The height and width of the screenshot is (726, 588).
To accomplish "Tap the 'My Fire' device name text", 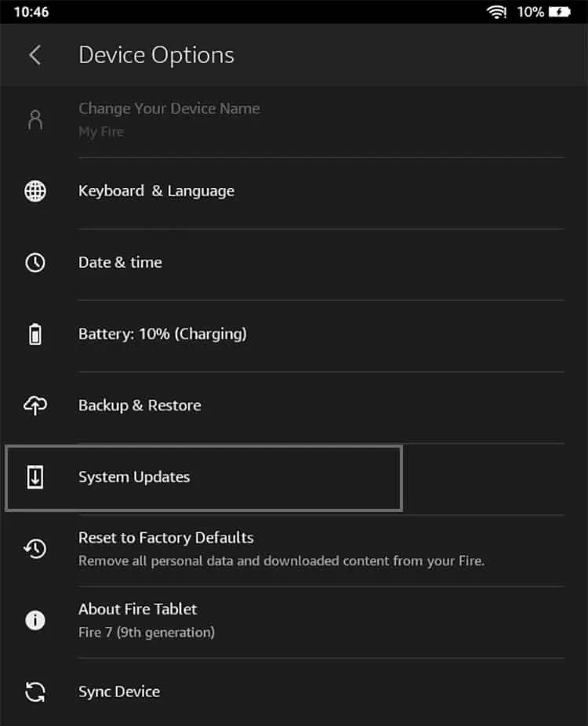I will [x=101, y=132].
